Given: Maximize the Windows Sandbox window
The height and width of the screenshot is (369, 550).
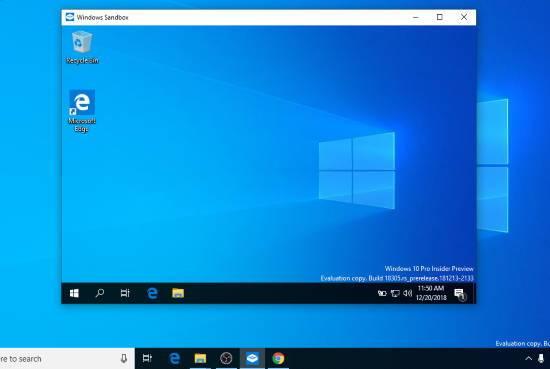Looking at the screenshot, I should coord(440,17).
